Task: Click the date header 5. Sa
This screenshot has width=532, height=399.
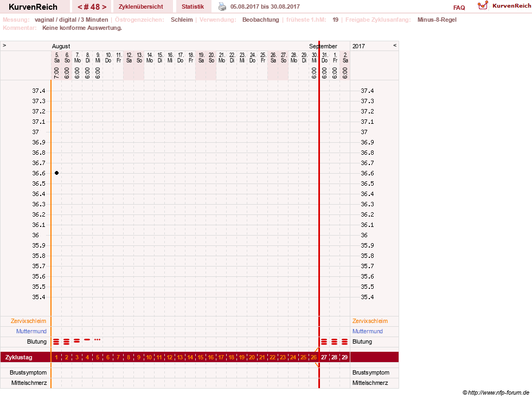Action: [x=56, y=58]
